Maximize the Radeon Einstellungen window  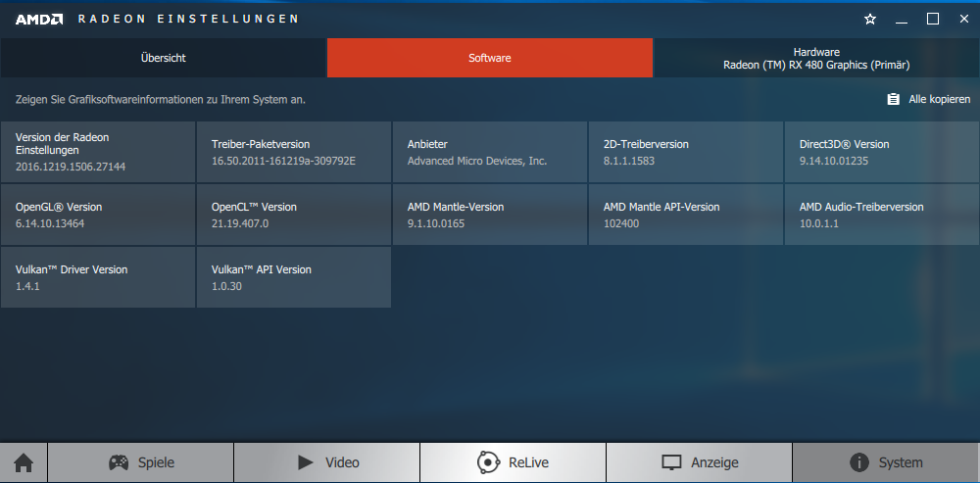(x=933, y=20)
